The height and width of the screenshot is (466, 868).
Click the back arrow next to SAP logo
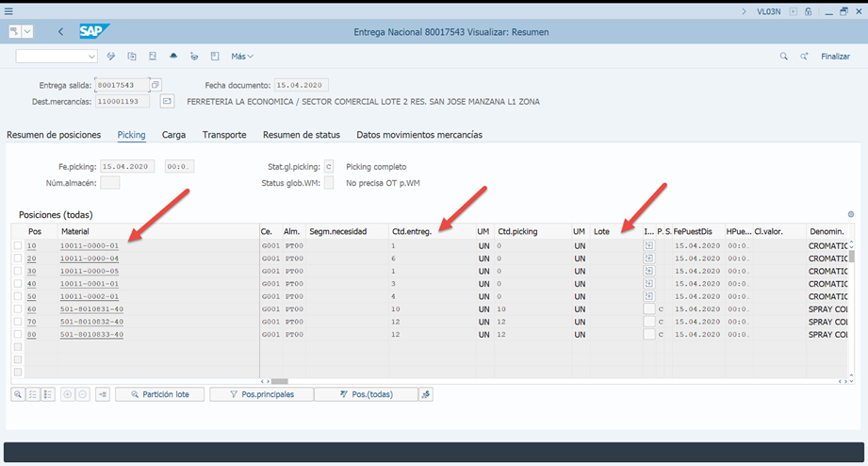[x=61, y=31]
